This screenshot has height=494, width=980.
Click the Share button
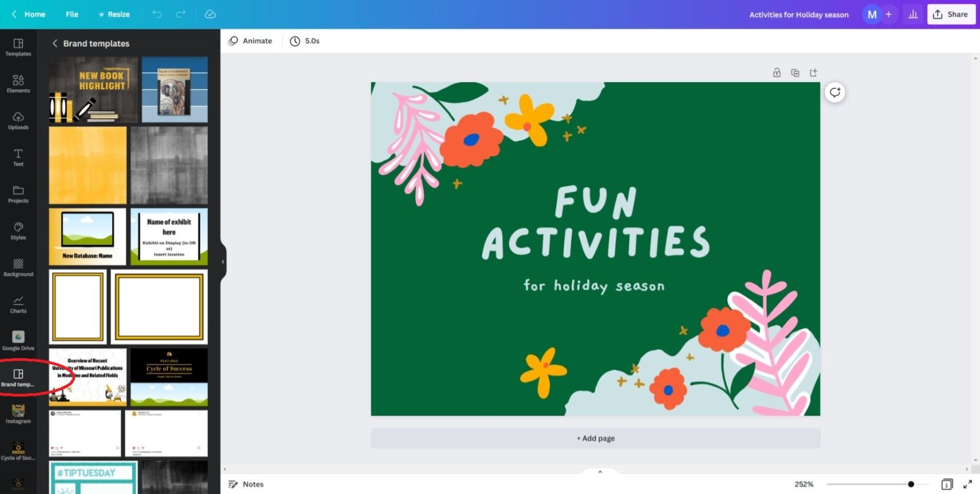(x=951, y=14)
